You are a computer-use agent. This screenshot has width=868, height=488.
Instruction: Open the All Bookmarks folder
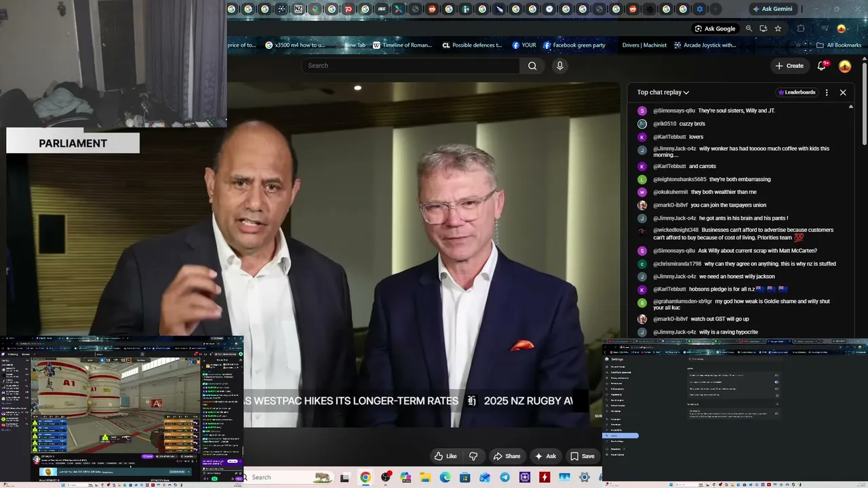coord(839,45)
